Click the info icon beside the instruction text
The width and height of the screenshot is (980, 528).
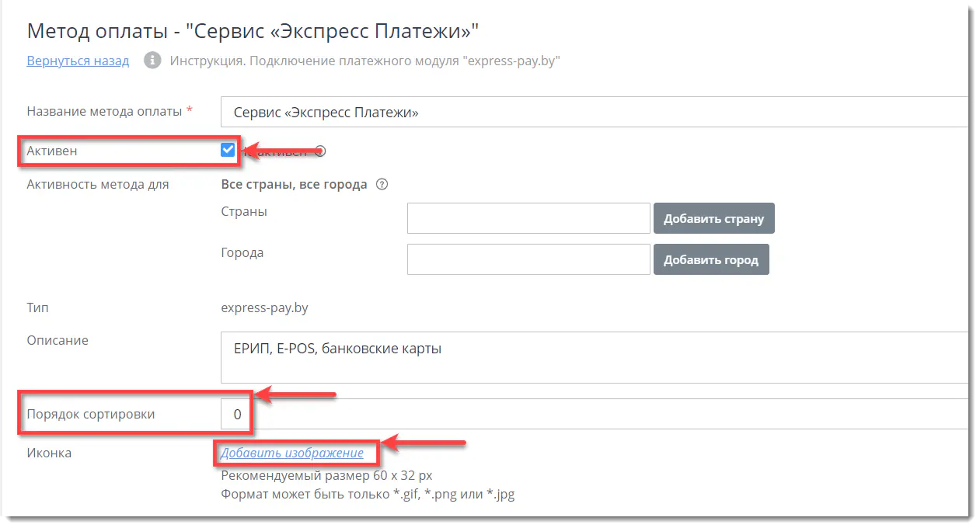tap(151, 61)
